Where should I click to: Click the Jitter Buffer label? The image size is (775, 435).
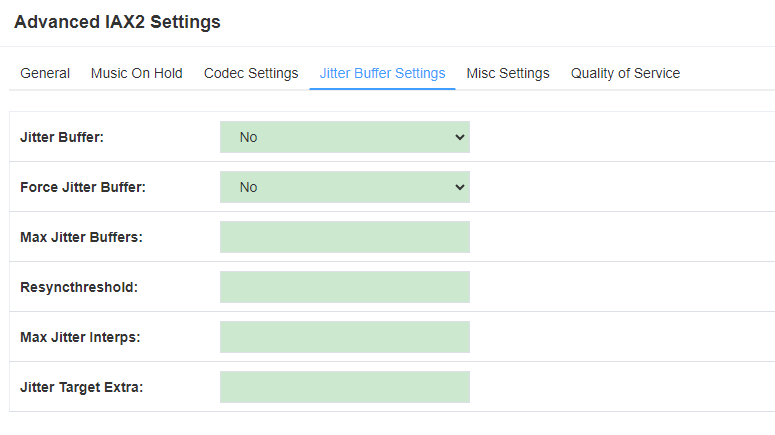point(62,137)
